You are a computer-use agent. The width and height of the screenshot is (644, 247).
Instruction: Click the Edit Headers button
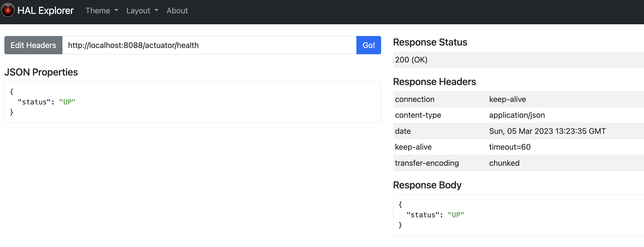(33, 45)
